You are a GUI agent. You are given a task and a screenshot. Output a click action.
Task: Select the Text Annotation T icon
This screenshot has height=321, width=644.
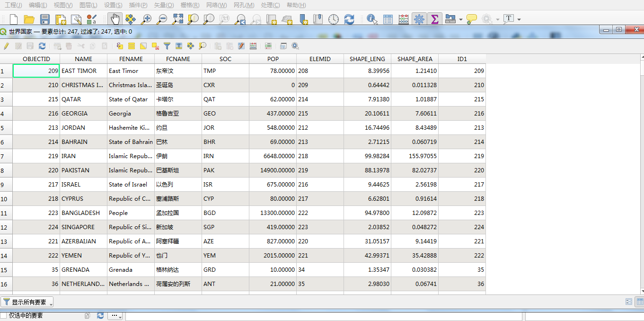(x=509, y=19)
